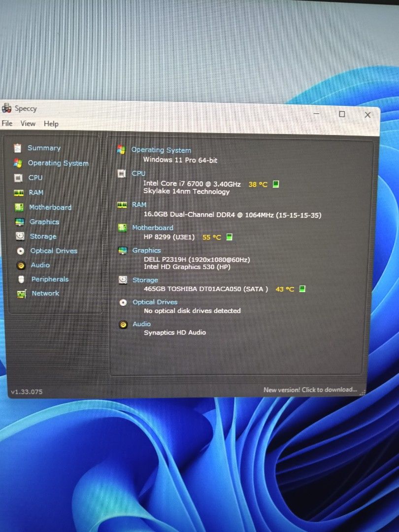Open the Storage heading link in summary
This screenshot has width=399, height=532.
tap(145, 280)
